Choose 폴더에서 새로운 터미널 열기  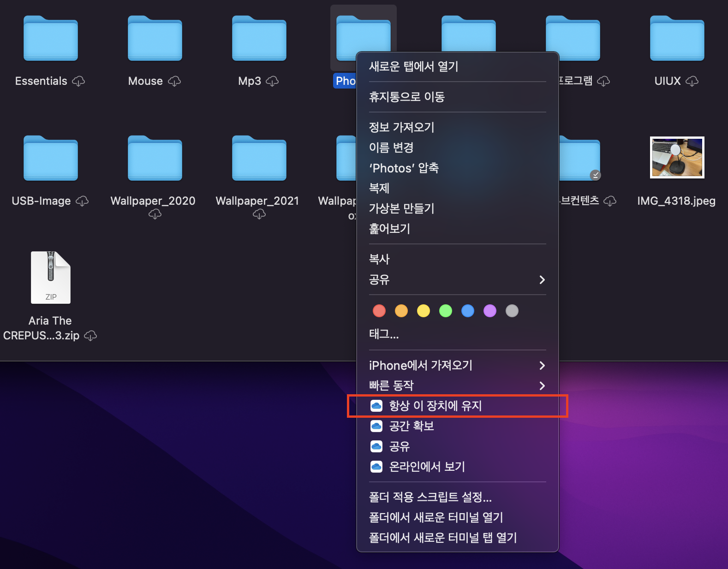458,517
